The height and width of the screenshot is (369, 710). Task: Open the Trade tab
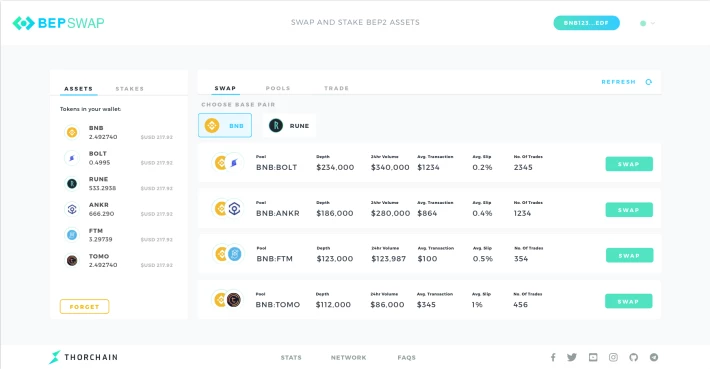coord(336,88)
